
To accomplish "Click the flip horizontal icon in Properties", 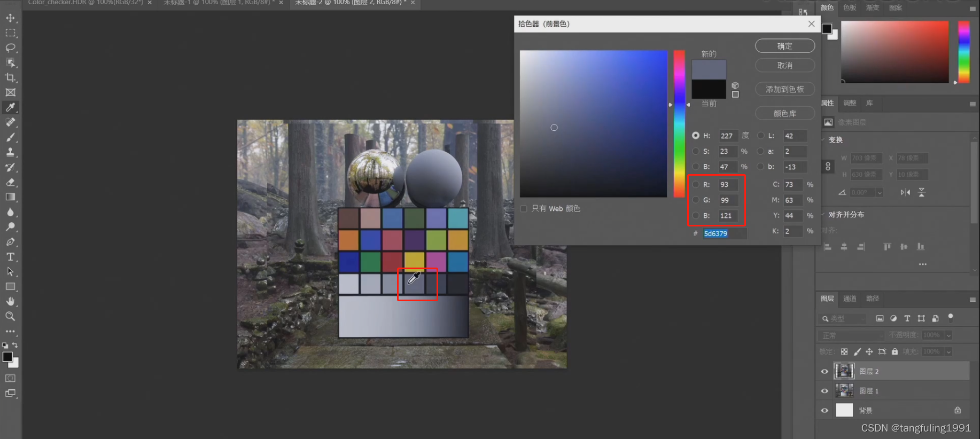I will pyautogui.click(x=905, y=192).
